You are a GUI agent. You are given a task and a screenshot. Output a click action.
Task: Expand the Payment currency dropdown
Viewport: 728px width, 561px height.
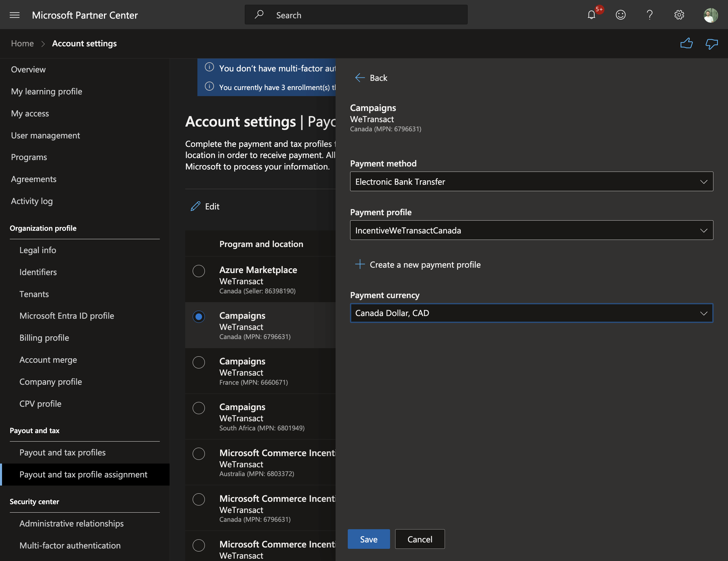point(532,313)
